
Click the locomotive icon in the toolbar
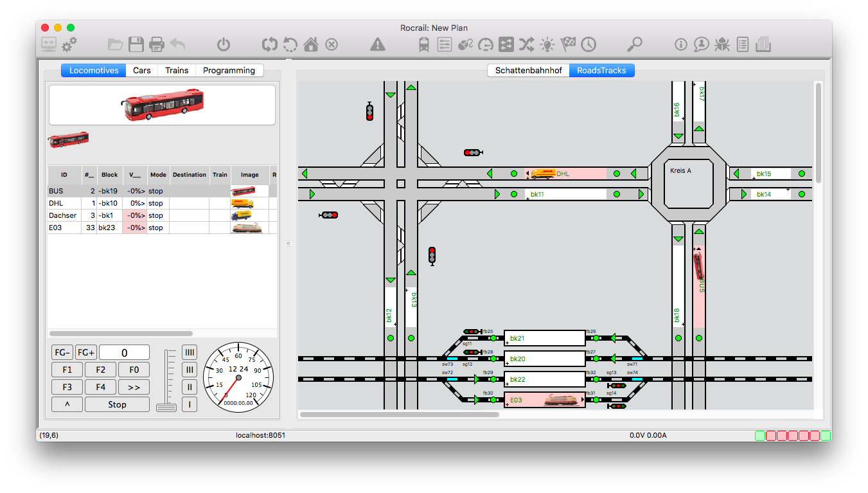click(x=424, y=44)
